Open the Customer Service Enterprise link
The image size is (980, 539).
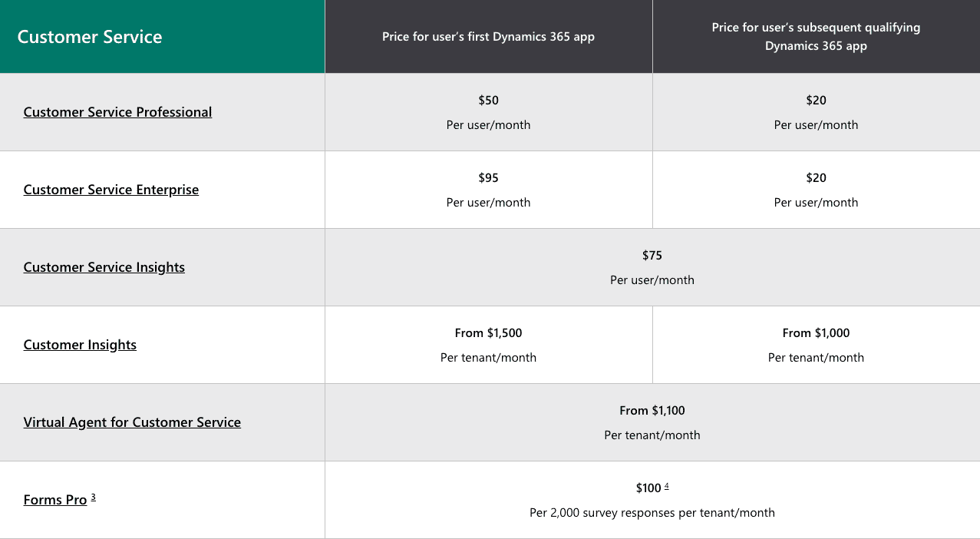pos(111,190)
